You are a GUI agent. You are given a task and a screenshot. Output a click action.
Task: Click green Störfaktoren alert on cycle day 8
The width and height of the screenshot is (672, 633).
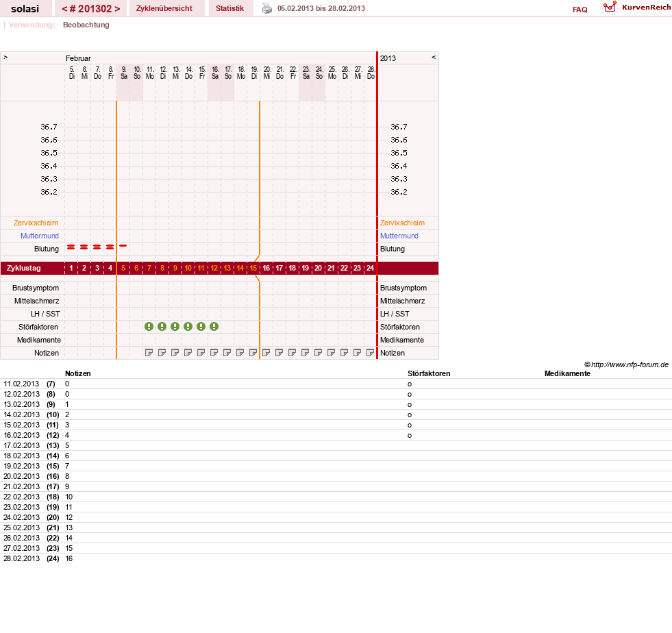pos(162,327)
